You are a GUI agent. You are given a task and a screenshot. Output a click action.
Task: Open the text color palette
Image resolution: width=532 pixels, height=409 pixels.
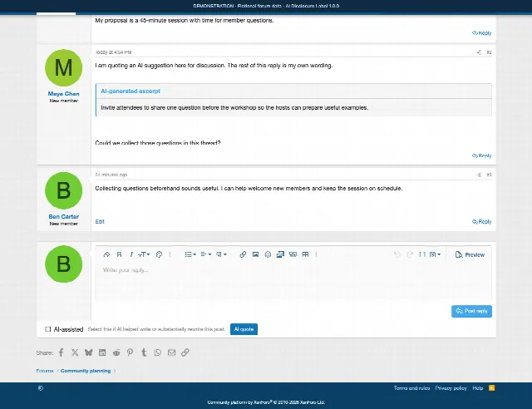click(159, 254)
